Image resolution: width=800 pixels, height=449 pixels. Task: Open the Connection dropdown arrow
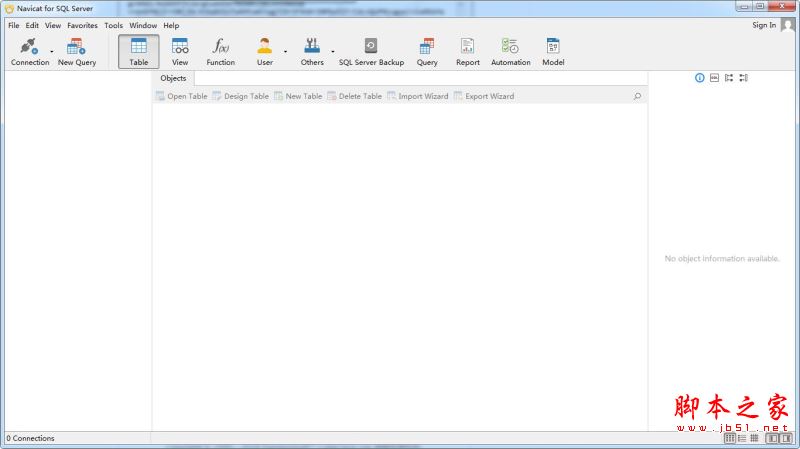(x=52, y=52)
